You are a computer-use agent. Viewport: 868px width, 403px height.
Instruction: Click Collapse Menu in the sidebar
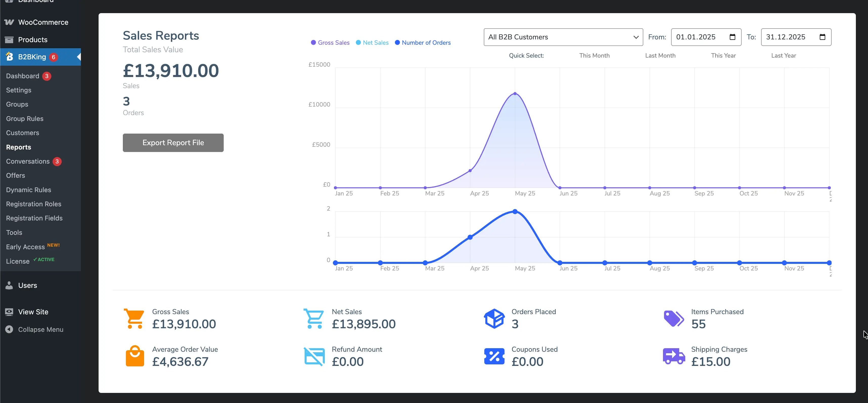[40, 330]
